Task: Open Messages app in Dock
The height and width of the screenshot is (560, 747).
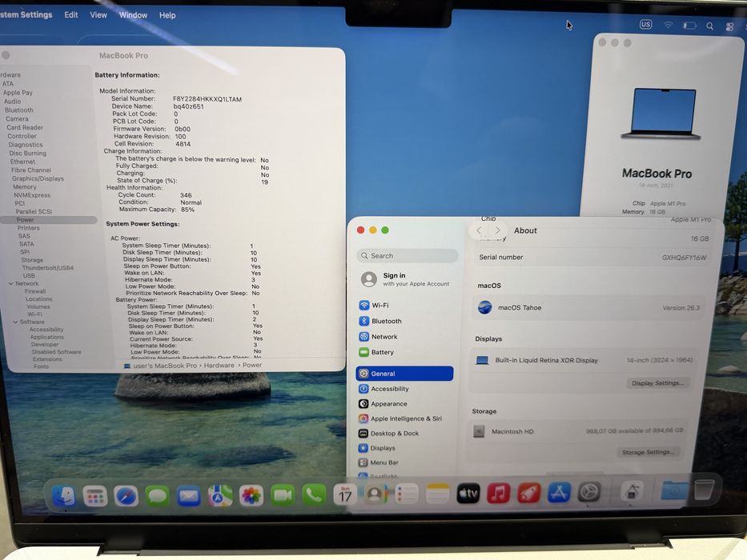Action: click(157, 496)
